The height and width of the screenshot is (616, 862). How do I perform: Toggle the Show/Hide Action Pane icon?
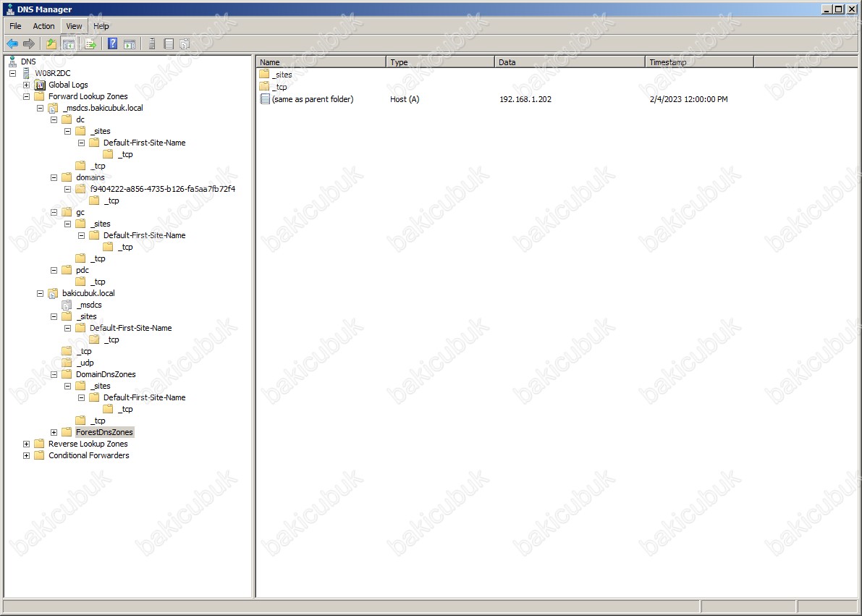(130, 43)
